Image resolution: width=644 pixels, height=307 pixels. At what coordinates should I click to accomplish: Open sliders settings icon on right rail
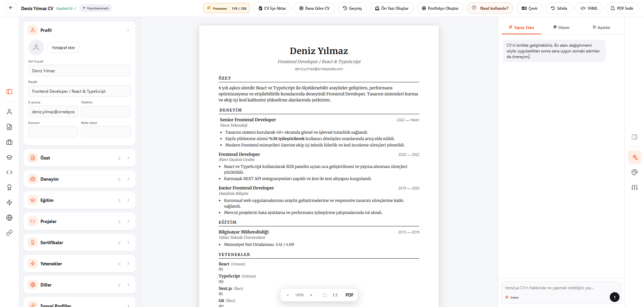[x=634, y=187]
